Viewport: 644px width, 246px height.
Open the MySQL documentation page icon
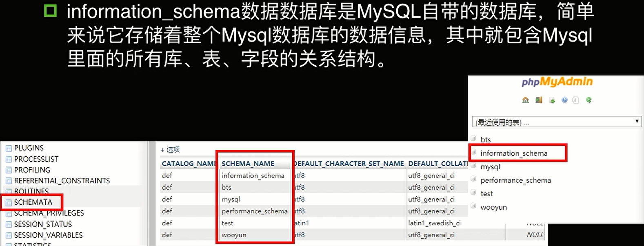pos(575,100)
